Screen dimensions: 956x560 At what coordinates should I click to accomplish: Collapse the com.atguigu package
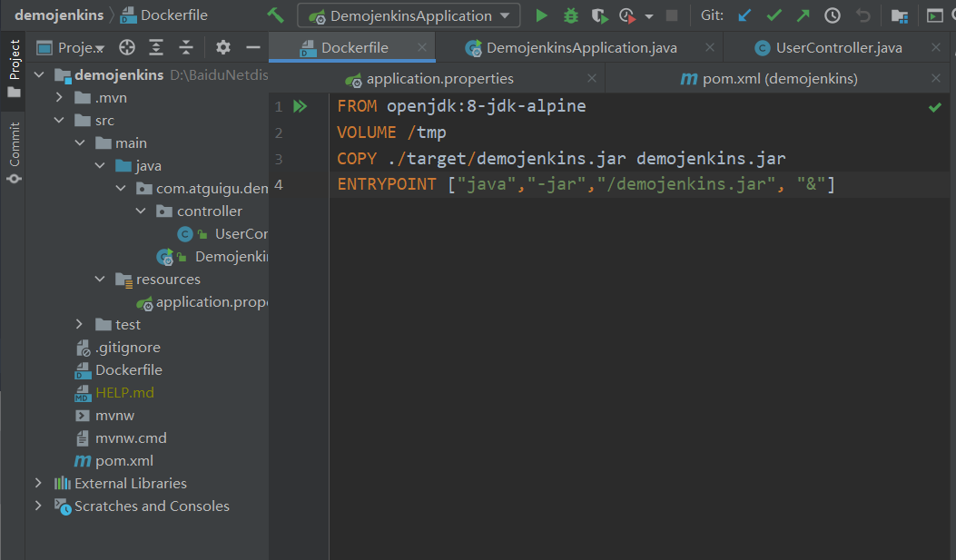tap(121, 188)
